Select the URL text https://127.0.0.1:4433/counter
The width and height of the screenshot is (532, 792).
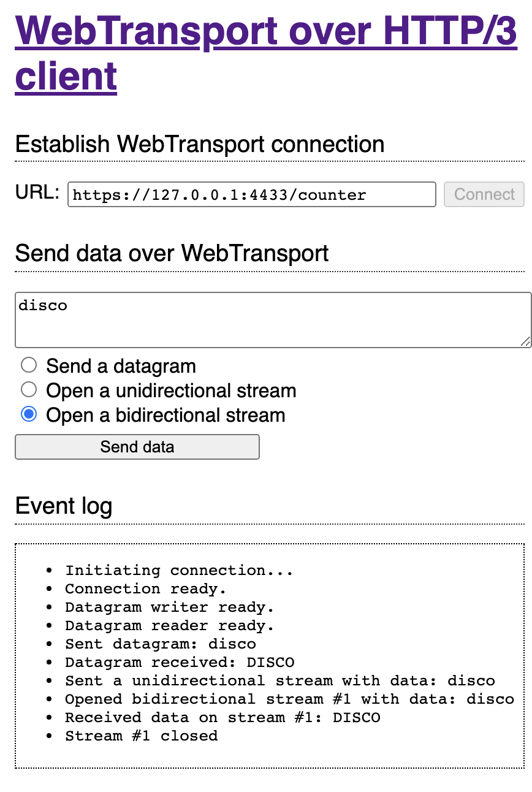(x=219, y=194)
